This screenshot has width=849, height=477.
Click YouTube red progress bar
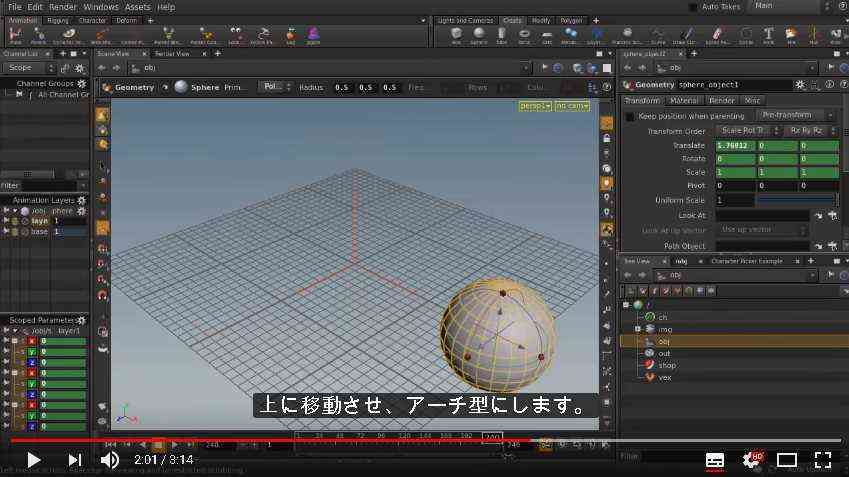pos(271,441)
